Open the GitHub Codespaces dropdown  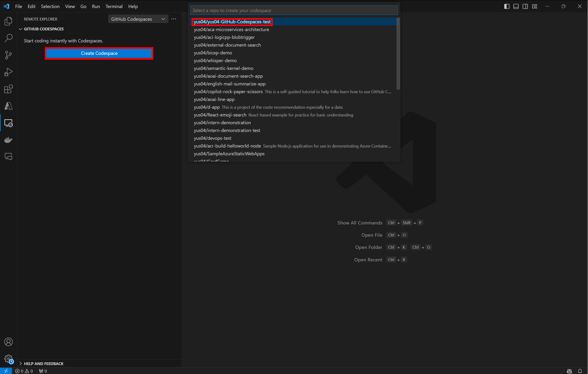(138, 19)
